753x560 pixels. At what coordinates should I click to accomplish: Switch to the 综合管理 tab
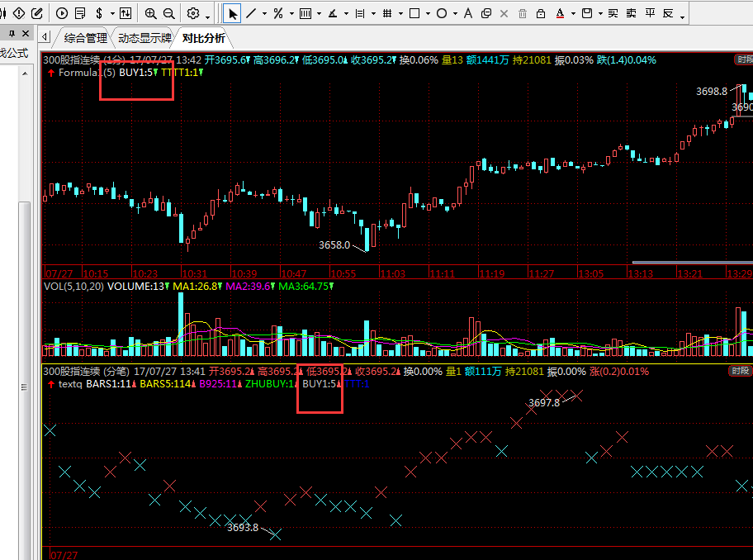[85, 38]
